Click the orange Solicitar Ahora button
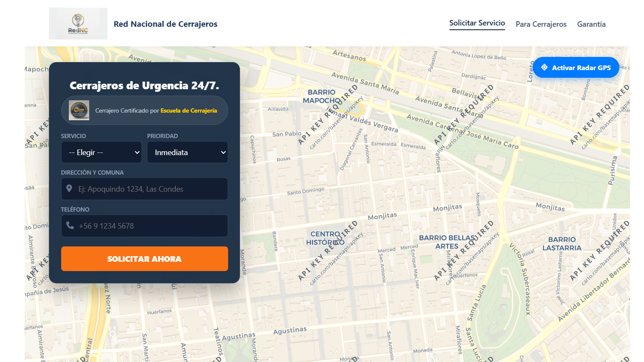 (144, 259)
